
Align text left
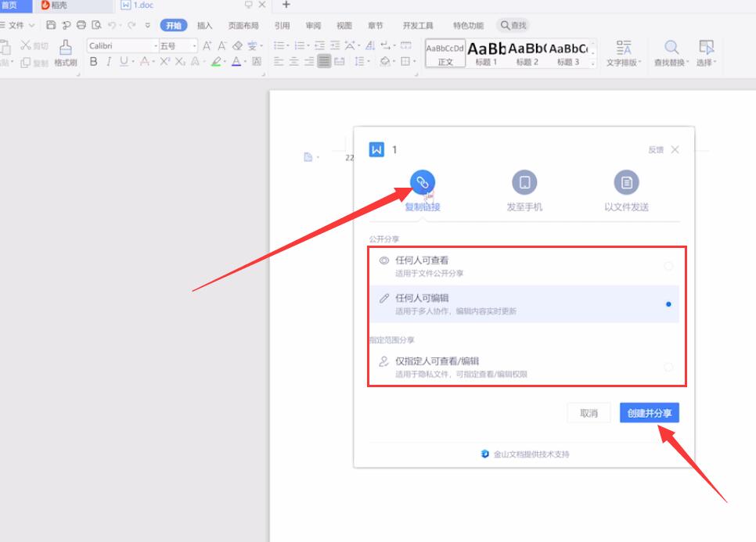pos(279,62)
